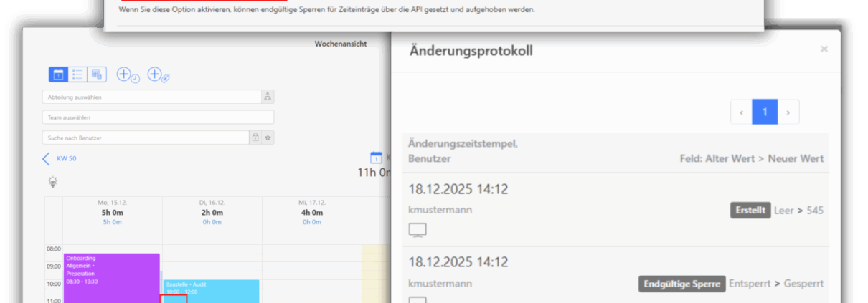The width and height of the screenshot is (868, 303).
Task: Click the calendar date icon above 11h total
Action: click(375, 158)
